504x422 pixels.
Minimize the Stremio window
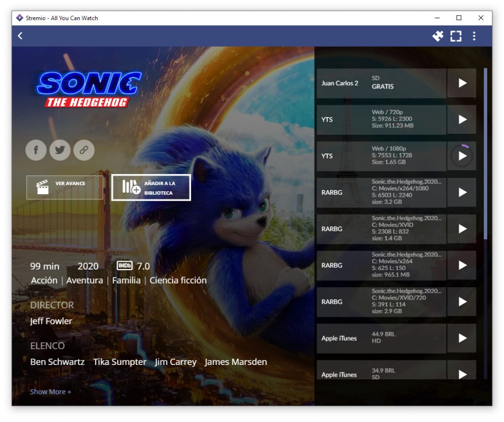point(437,18)
